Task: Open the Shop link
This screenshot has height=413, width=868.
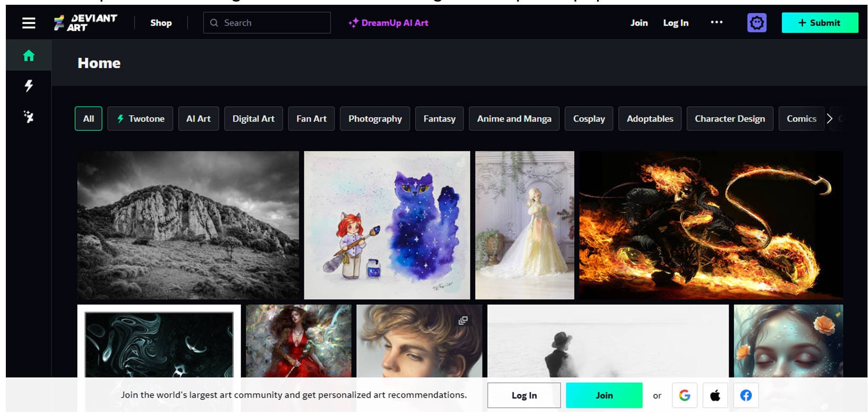Action: tap(161, 23)
